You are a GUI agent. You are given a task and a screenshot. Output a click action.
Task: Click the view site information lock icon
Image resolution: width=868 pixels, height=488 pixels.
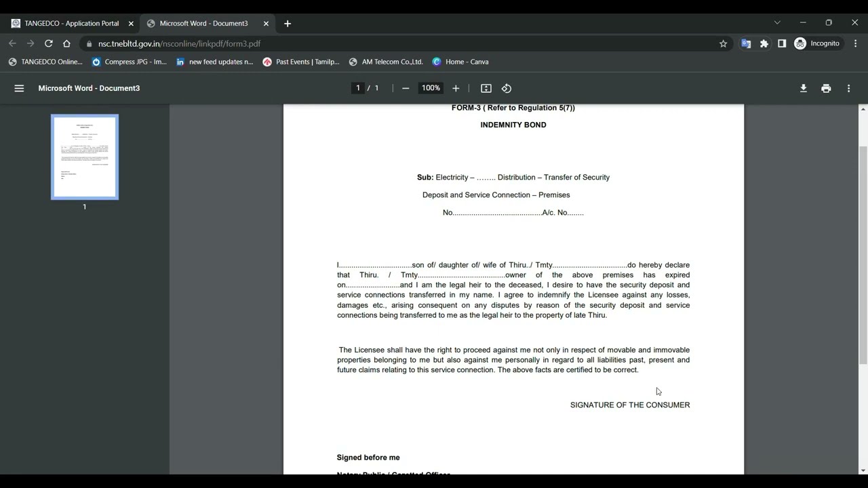point(88,43)
